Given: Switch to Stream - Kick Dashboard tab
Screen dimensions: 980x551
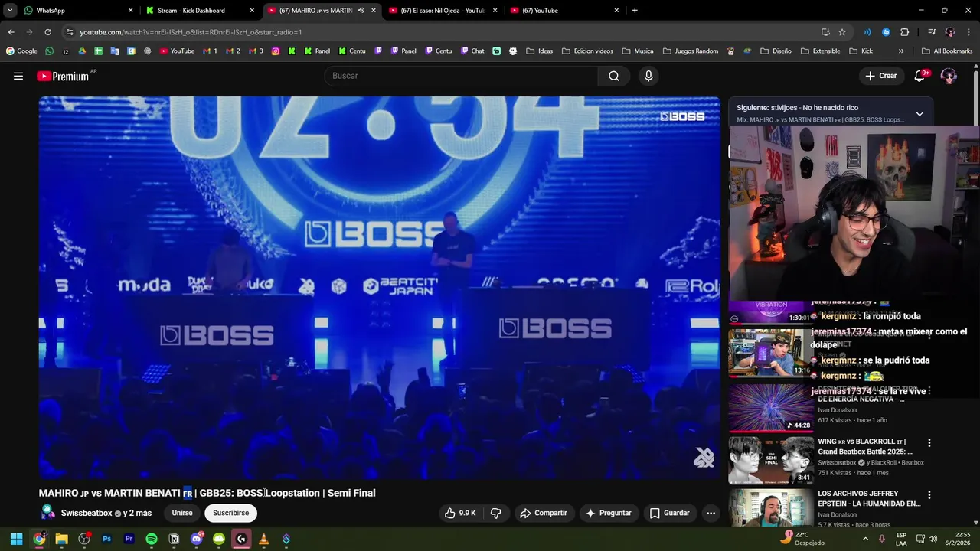Looking at the screenshot, I should (x=201, y=11).
